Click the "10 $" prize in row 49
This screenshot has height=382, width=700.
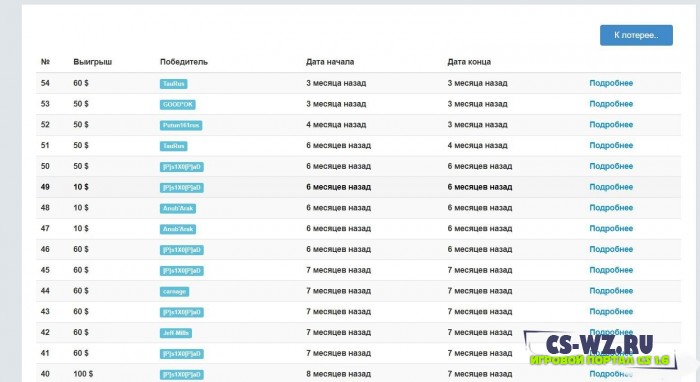pos(81,187)
